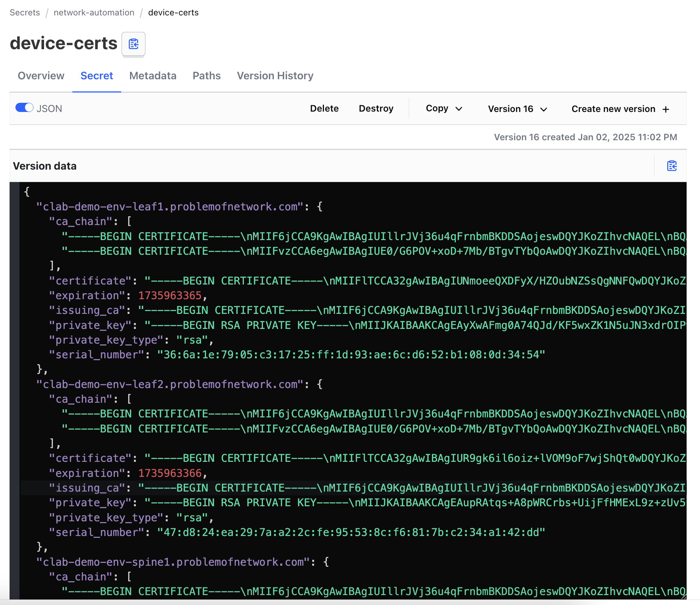Click the Version 16 chevron icon
700x605 pixels.
[x=544, y=109]
